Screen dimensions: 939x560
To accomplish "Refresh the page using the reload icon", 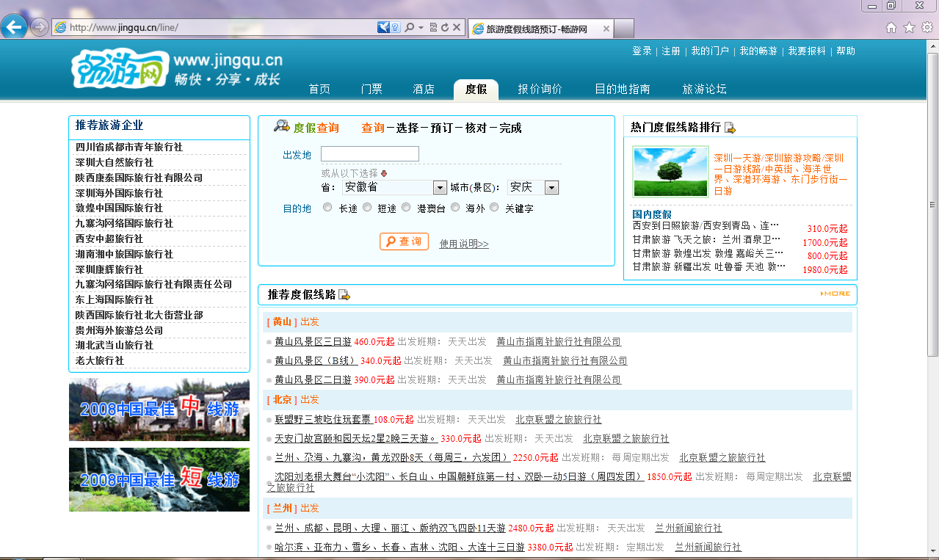I will pyautogui.click(x=445, y=27).
